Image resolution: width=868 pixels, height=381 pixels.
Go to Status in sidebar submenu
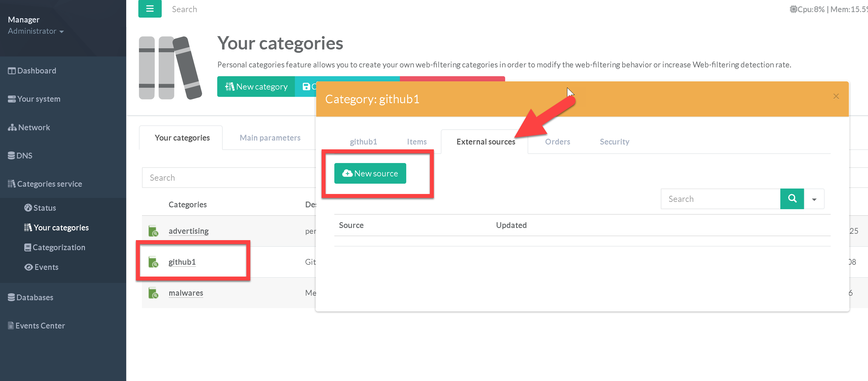(x=45, y=208)
